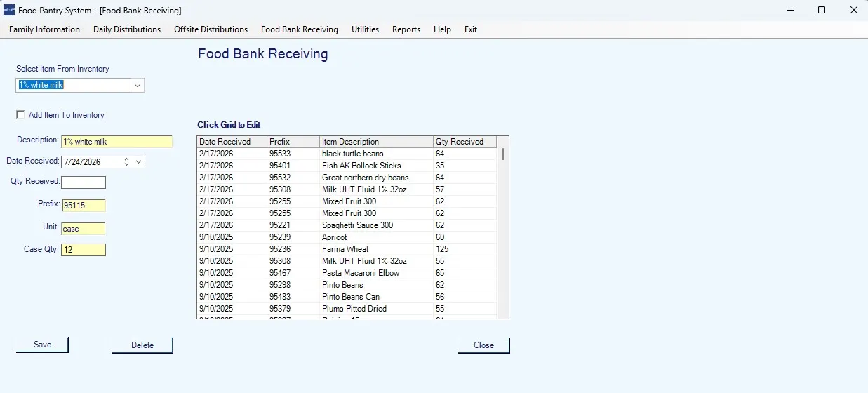Screen dimensions: 868x393
Task: Click the Save button
Action: (x=42, y=345)
